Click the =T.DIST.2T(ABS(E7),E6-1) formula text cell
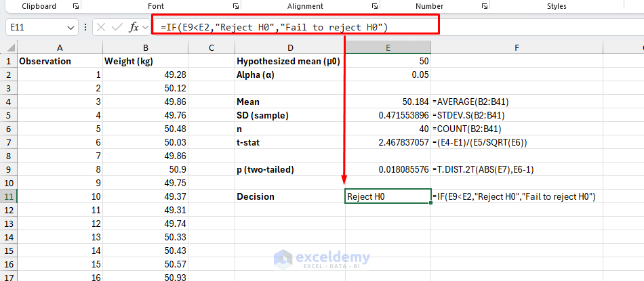Image resolution: width=644 pixels, height=281 pixels. point(517,169)
